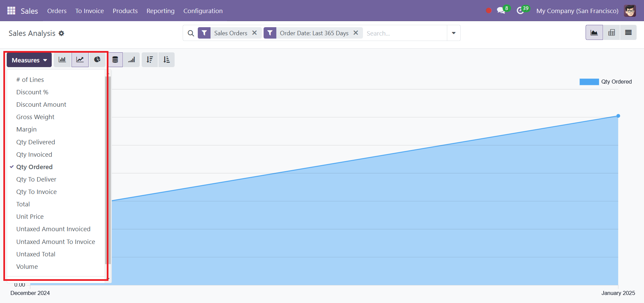Screen dimensions: 644x303
Task: Remove the Sales Orders filter
Action: pos(255,33)
